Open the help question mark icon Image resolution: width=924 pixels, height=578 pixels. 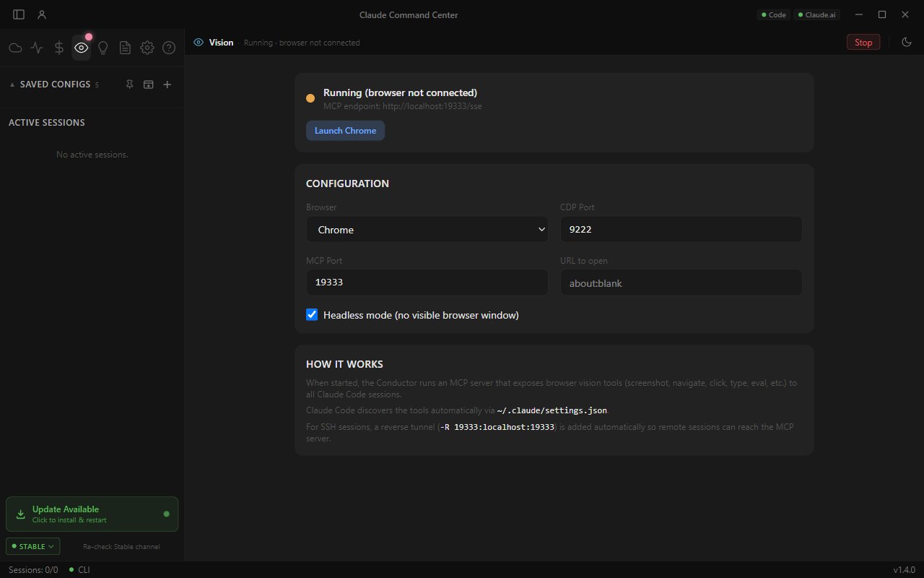pos(169,48)
